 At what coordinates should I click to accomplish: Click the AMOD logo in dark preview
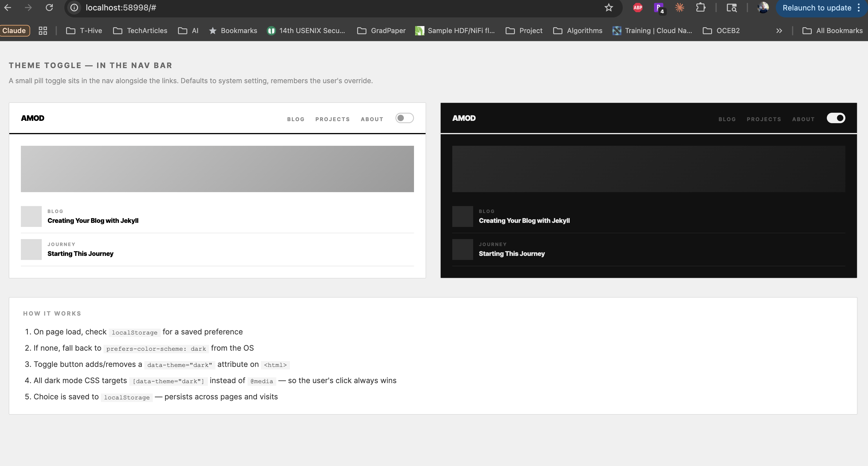464,118
